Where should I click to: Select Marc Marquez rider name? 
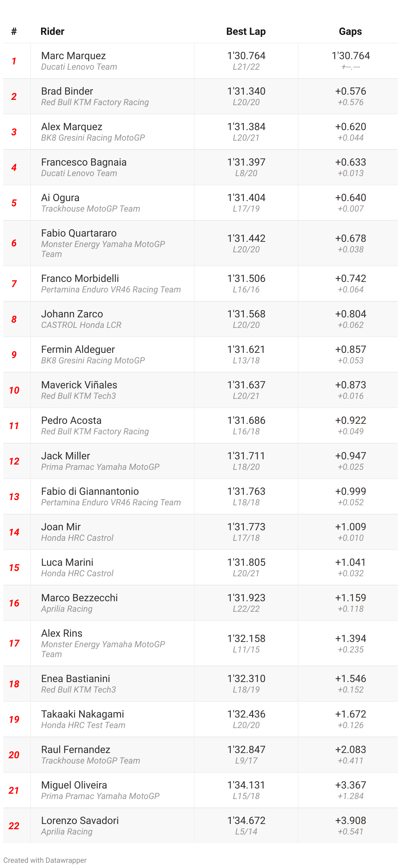(73, 56)
